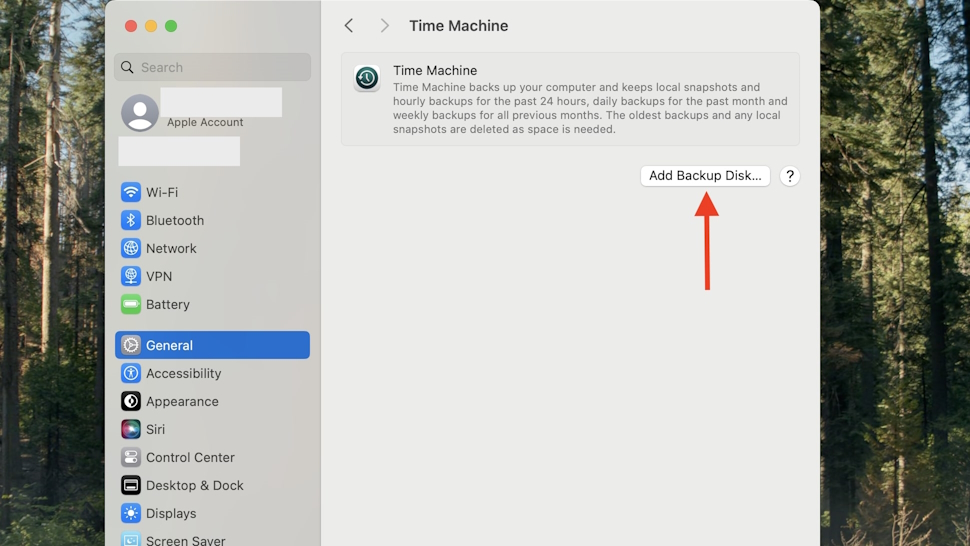Image resolution: width=970 pixels, height=546 pixels.
Task: Go forward with the right chevron
Action: (x=385, y=25)
